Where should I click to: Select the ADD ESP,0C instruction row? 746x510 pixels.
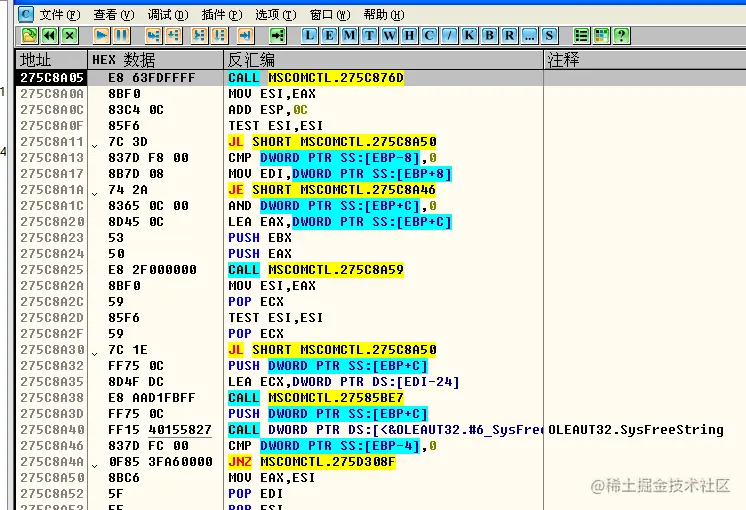click(267, 110)
